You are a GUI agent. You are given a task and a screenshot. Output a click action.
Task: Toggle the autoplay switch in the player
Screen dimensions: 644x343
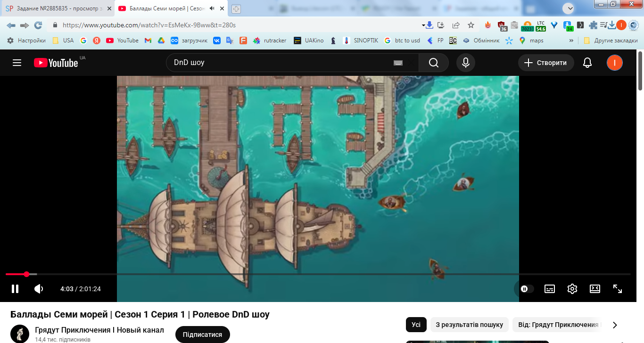(527, 289)
